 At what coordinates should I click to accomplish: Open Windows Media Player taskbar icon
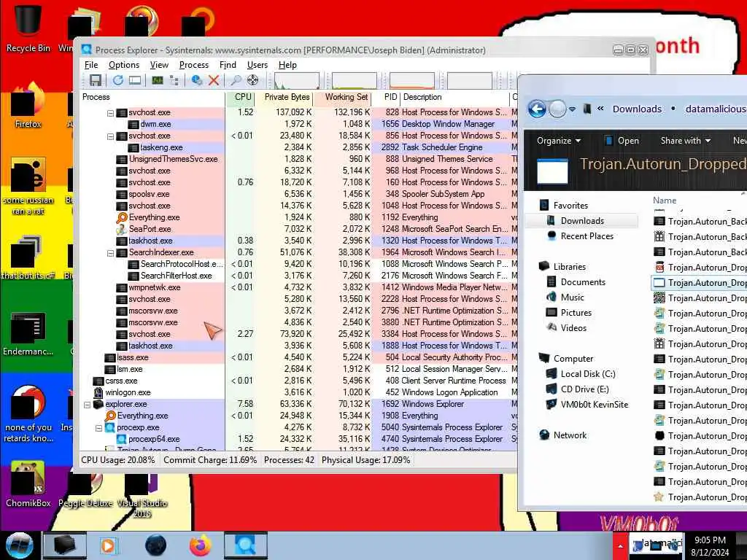(x=108, y=545)
